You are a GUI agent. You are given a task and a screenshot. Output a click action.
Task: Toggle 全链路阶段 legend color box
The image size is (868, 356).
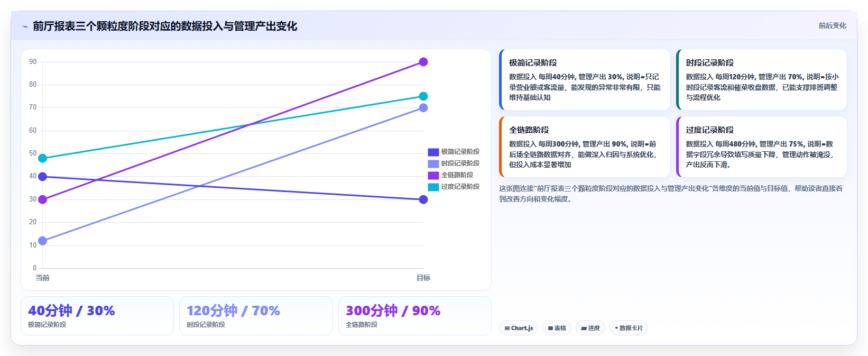point(433,175)
